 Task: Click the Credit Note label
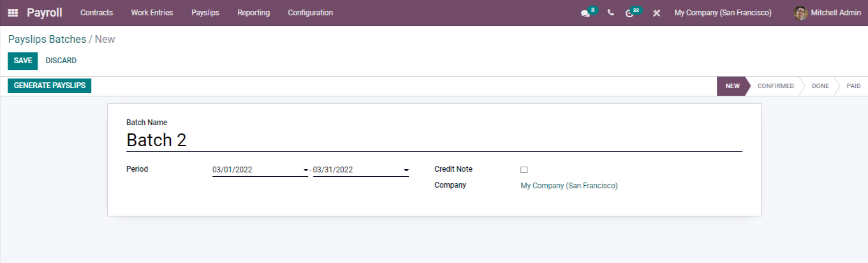[x=453, y=169]
